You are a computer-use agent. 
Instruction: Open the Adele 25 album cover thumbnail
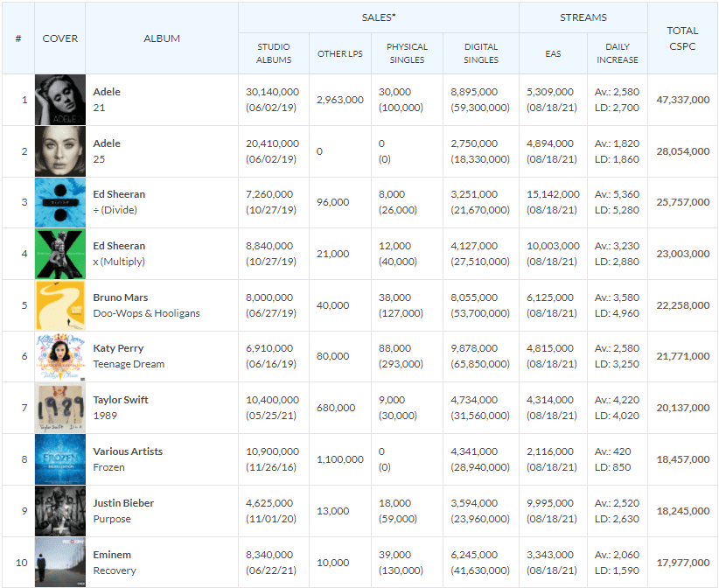60,151
